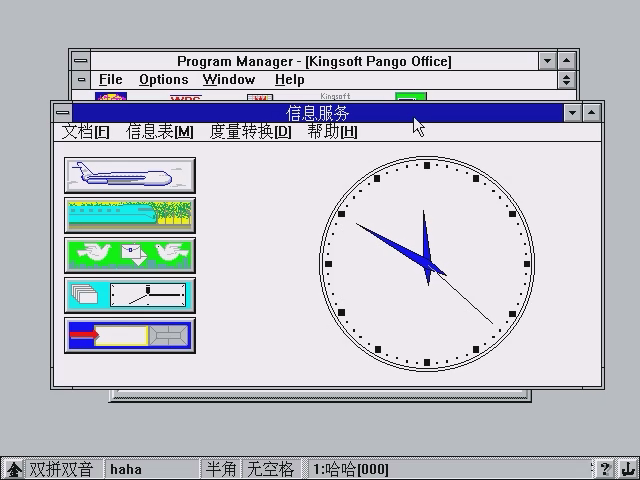640x480 pixels.
Task: Toggle the 半角 half-width mode
Action: (x=221, y=469)
